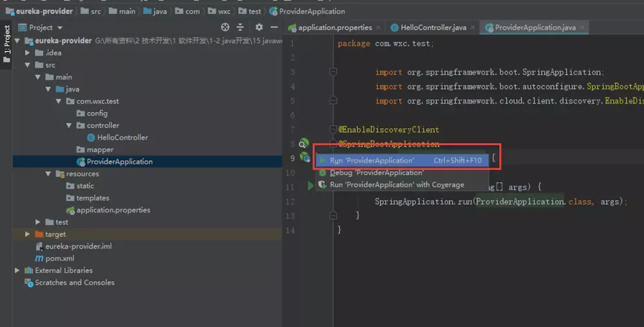
Task: Close the application.properties tab
Action: (378, 28)
